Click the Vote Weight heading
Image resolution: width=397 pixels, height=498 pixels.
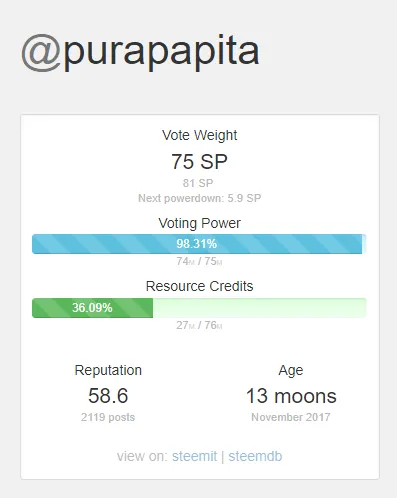pos(199,135)
